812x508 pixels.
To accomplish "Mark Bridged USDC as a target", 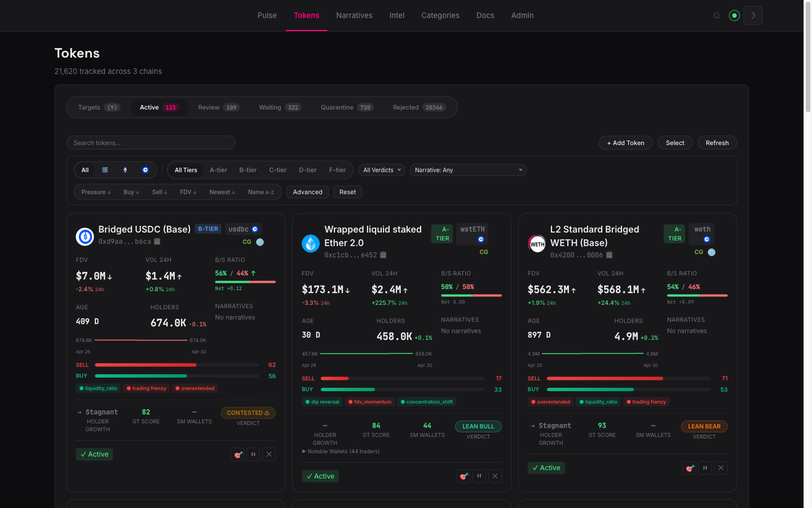I will (237, 454).
